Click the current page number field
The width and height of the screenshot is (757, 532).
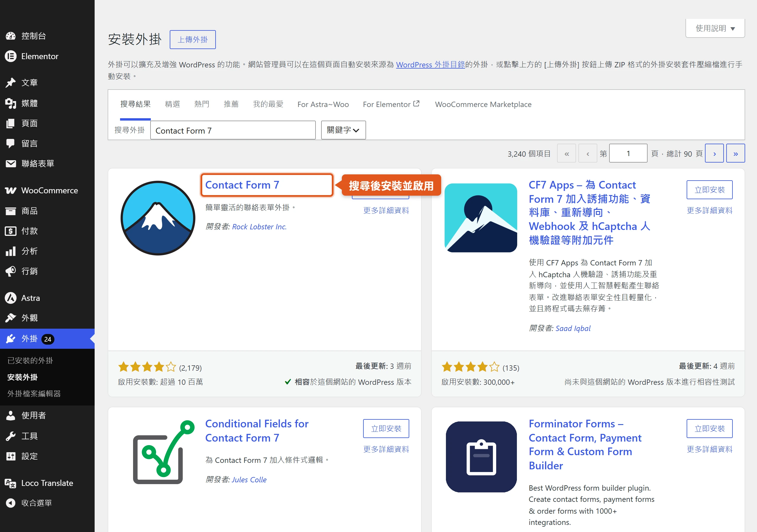(628, 153)
